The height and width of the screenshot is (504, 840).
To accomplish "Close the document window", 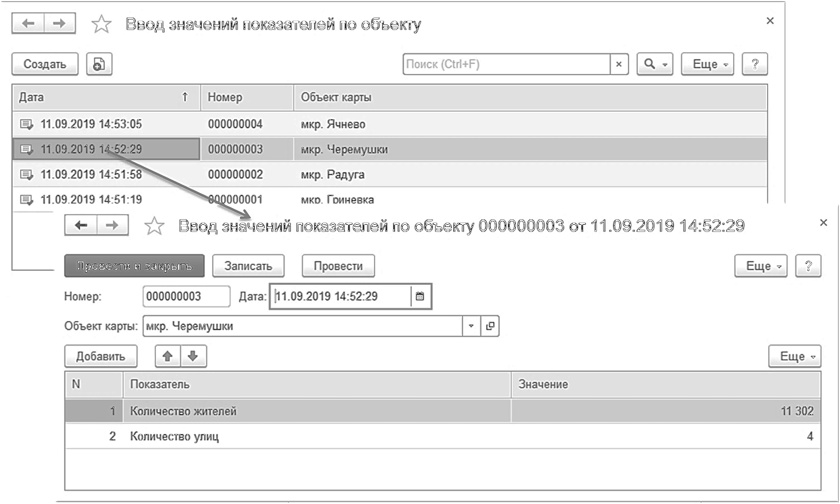I will point(823,223).
